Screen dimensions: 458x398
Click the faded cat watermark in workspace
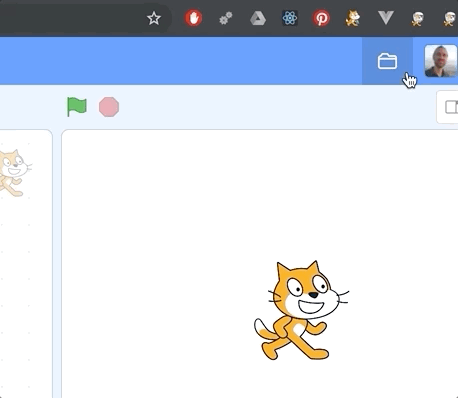[13, 173]
